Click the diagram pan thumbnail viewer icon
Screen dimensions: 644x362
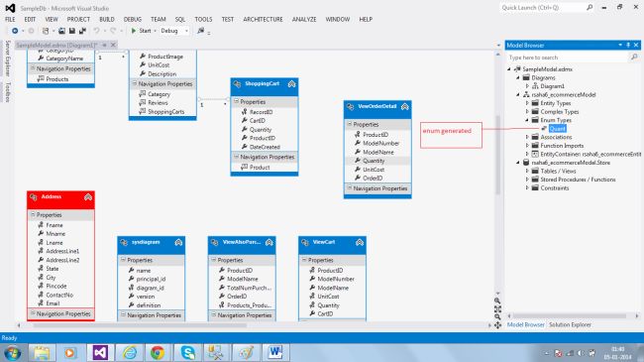(497, 325)
